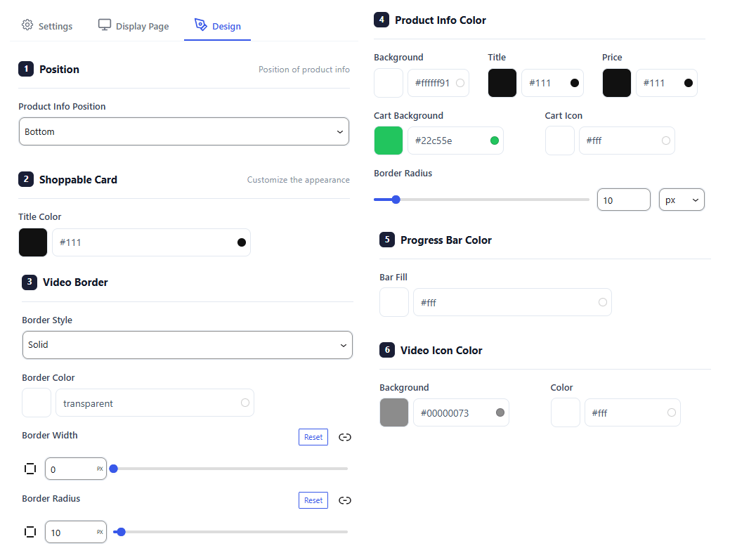Edit the #22c55e Cart Background field
The image size is (730, 560).
455,141
